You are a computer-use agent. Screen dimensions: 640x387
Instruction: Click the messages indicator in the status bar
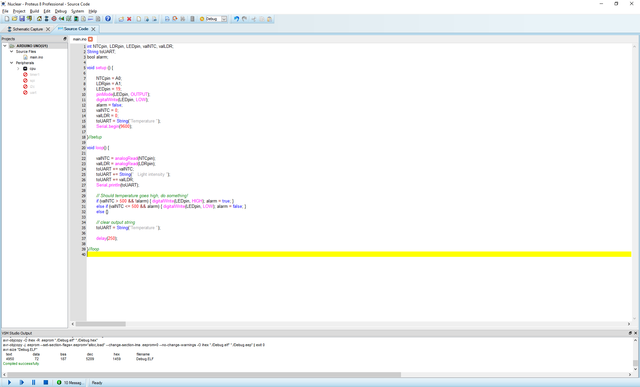70,383
